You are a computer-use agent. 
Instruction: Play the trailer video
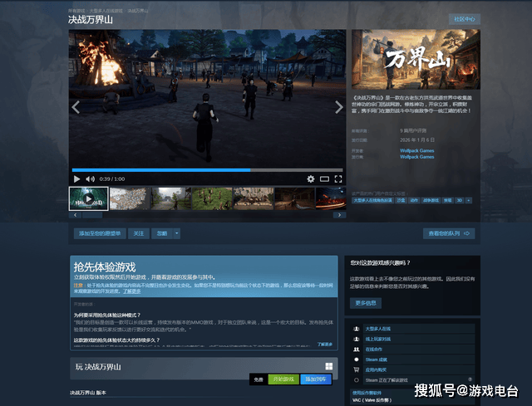(x=76, y=179)
